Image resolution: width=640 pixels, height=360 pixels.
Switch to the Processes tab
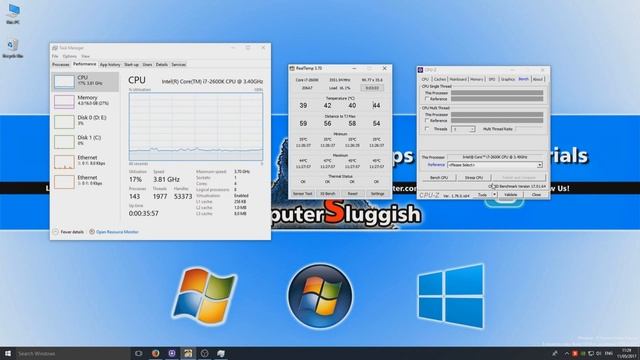61,64
